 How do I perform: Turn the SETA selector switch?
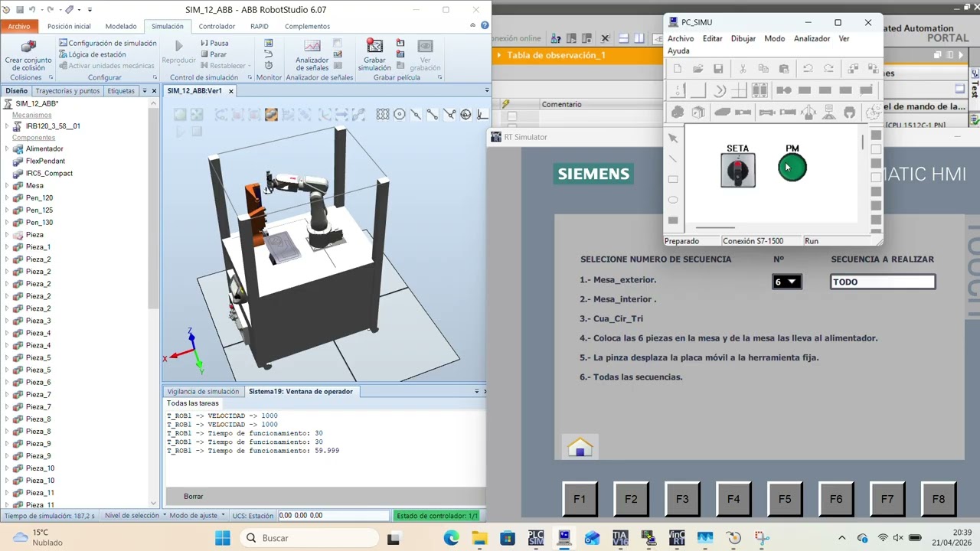(x=738, y=170)
